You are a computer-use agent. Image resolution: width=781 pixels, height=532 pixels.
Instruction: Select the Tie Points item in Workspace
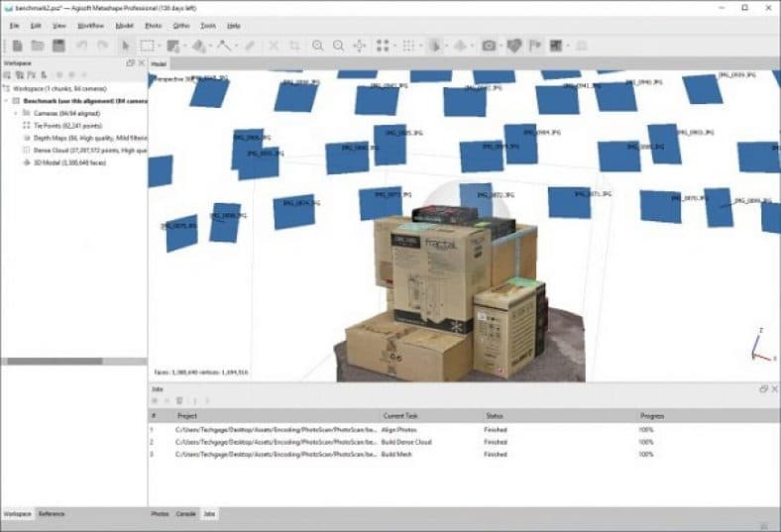67,126
